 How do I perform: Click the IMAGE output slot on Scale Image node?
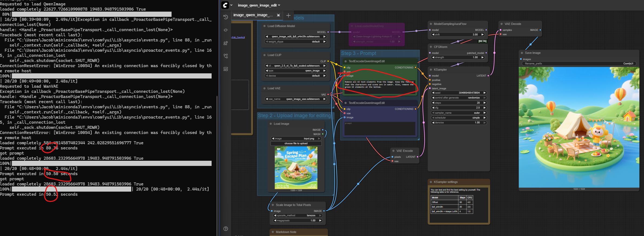point(324,211)
